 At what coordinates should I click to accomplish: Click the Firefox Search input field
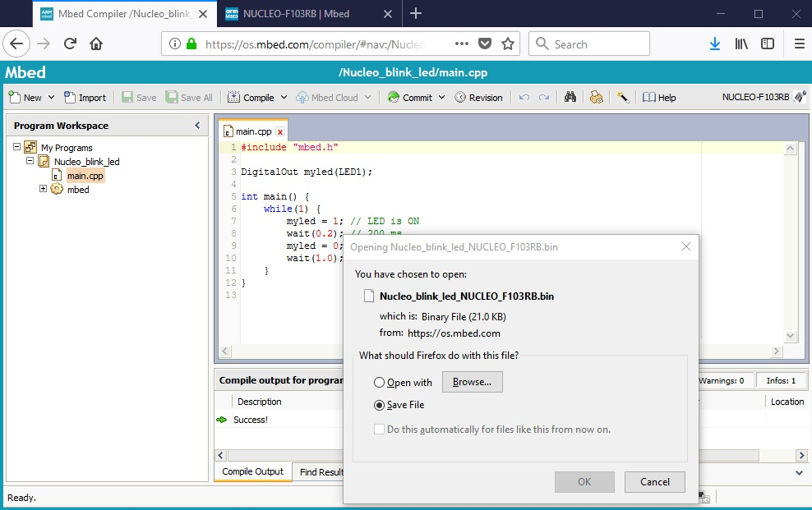[597, 44]
